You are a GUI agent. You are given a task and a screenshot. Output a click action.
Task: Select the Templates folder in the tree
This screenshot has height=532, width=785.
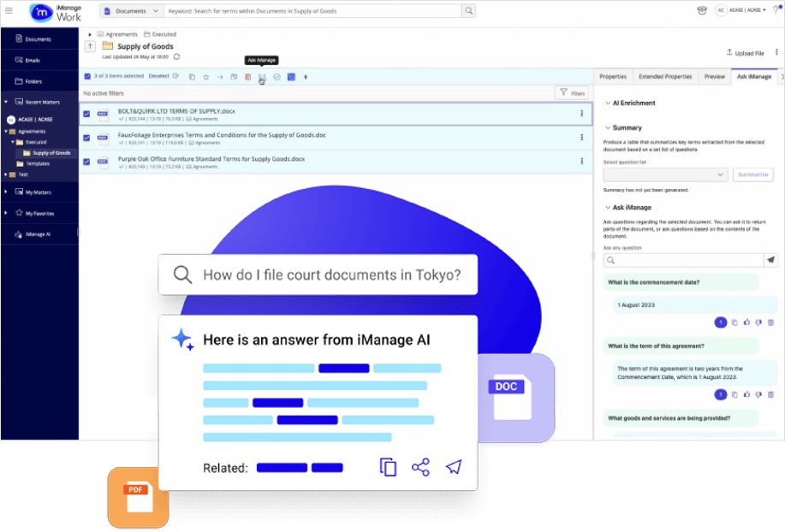pyautogui.click(x=38, y=163)
